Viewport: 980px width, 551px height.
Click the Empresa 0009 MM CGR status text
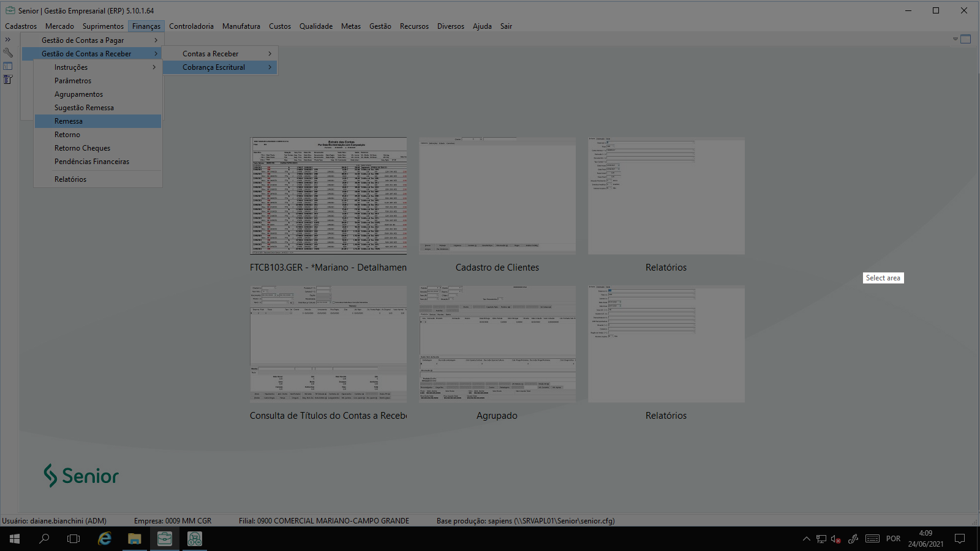(173, 521)
